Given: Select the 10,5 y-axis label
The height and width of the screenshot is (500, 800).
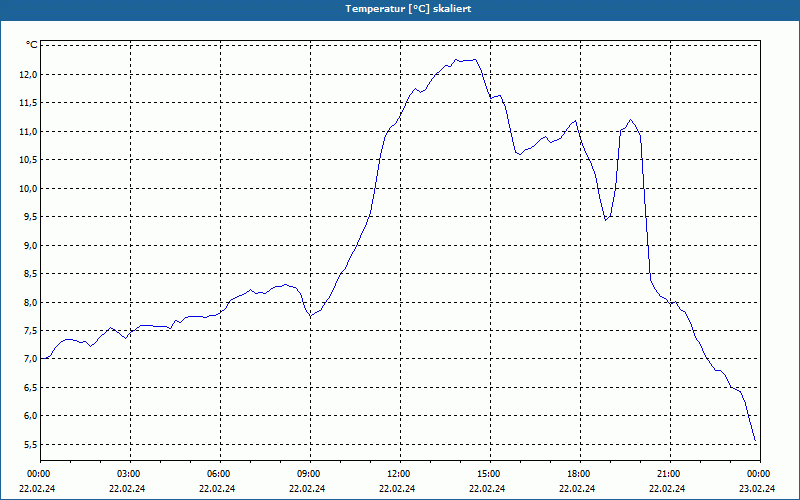Looking at the screenshot, I should 29,160.
